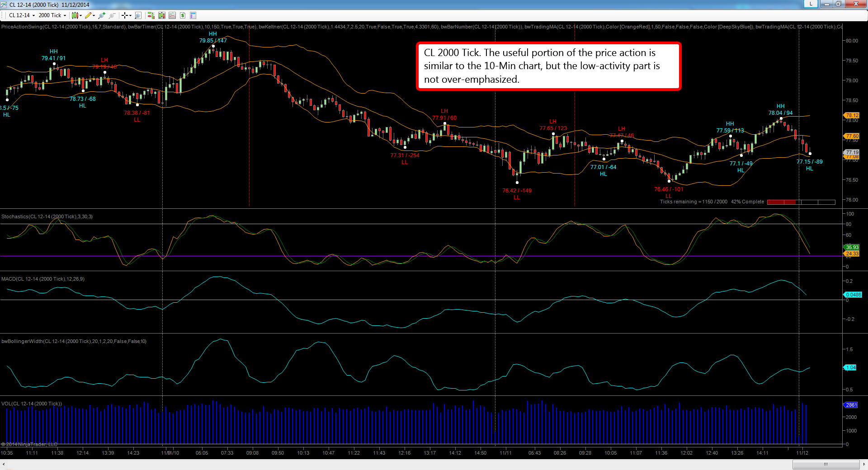The width and height of the screenshot is (868, 470).
Task: Restore down the chart window
Action: 838,4
